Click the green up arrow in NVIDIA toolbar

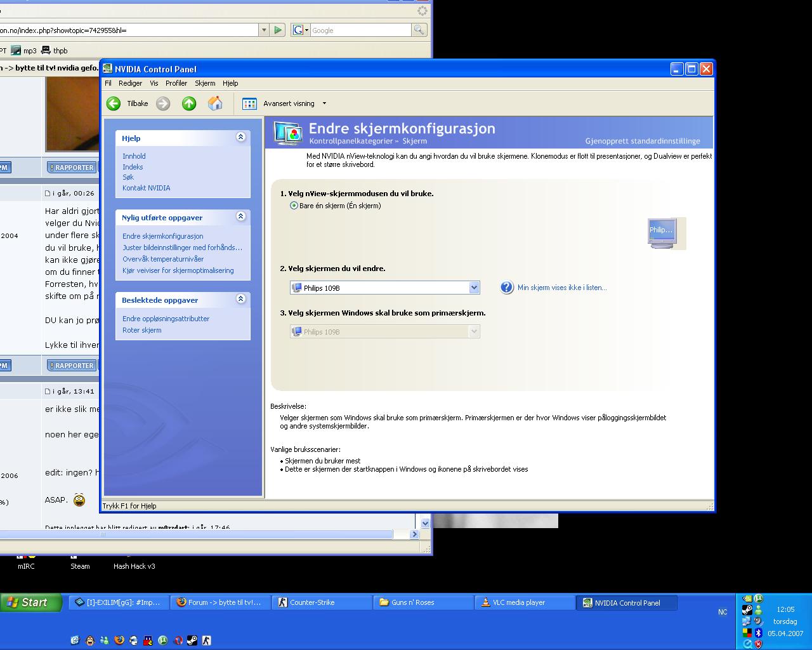pos(189,103)
